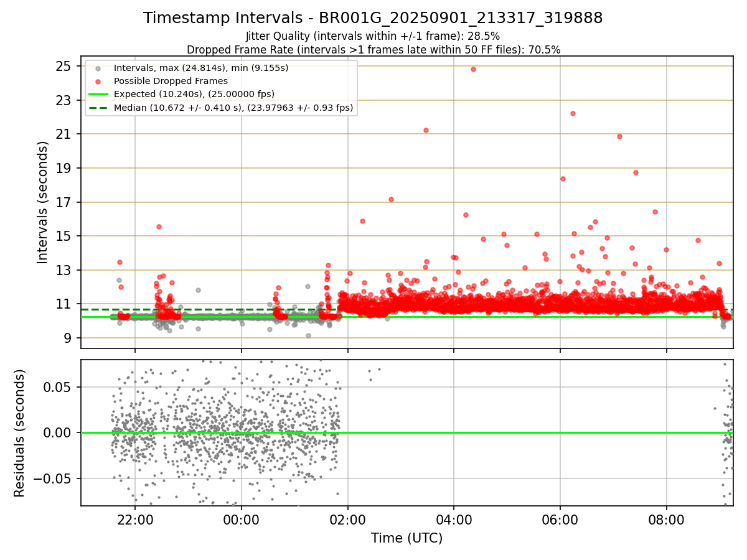Click the '22:00' x-axis tick label
The height and width of the screenshot is (560, 747).
[135, 520]
